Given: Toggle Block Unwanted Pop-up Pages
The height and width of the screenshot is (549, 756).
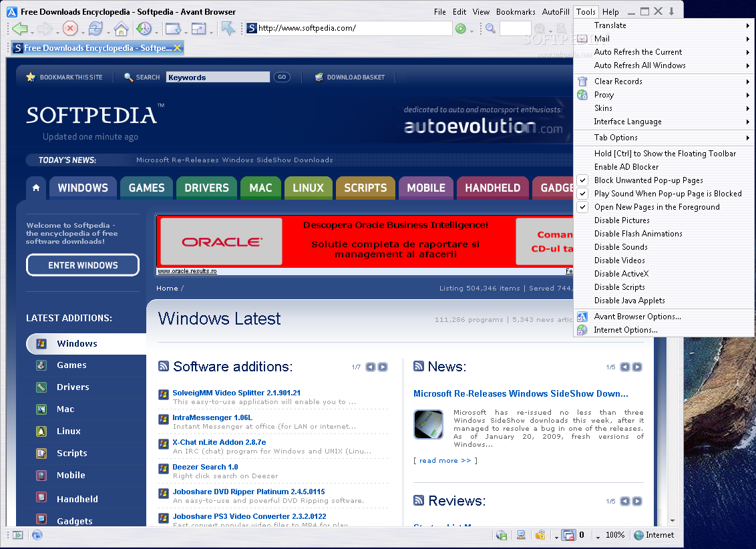Looking at the screenshot, I should tap(663, 180).
